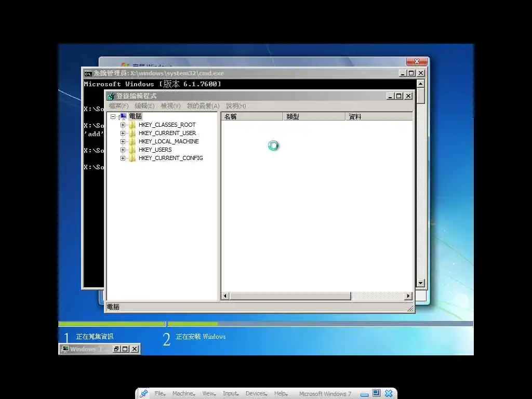Expand the HKEY_CLASSES_ROOT node
The image size is (532, 399).
pyautogui.click(x=123, y=125)
